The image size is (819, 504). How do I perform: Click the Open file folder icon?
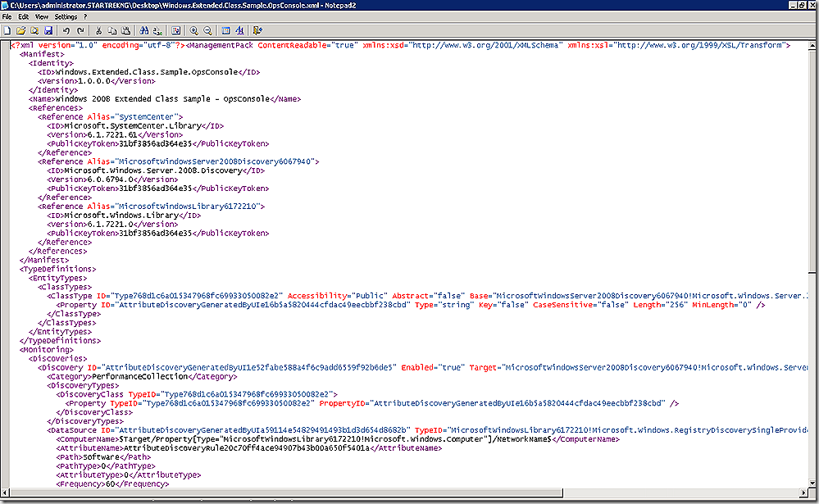tap(20, 31)
